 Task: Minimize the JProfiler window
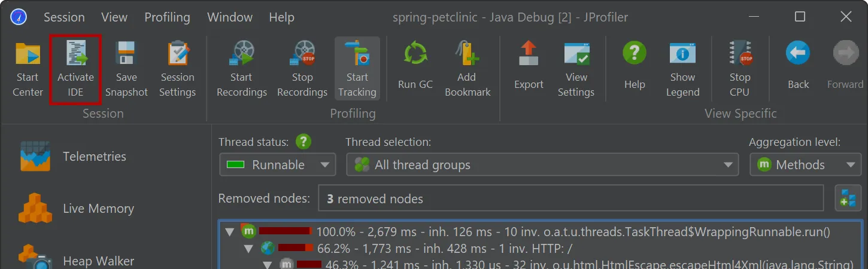[x=754, y=17]
